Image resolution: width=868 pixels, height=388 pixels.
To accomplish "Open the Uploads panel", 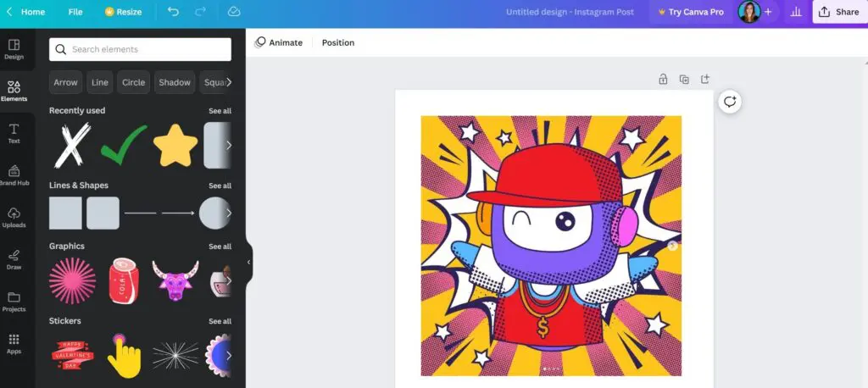I will [14, 218].
